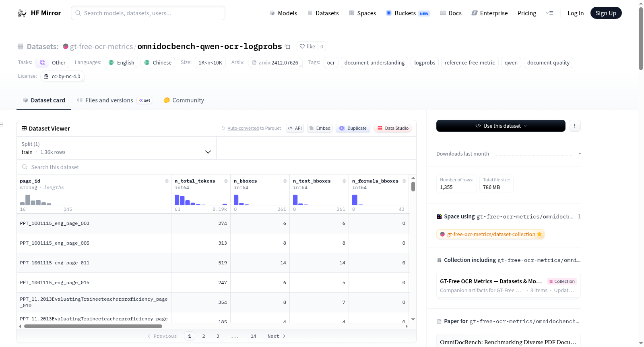The image size is (644, 347).
Task: Select the PPT_1001115_eng_page_003 row
Action: coord(213,223)
